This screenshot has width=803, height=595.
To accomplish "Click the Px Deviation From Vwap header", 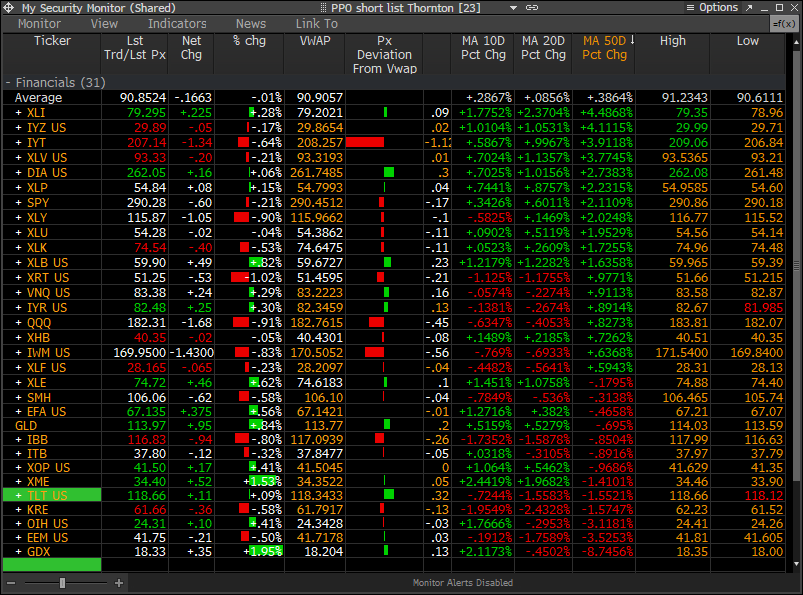I will coord(385,54).
